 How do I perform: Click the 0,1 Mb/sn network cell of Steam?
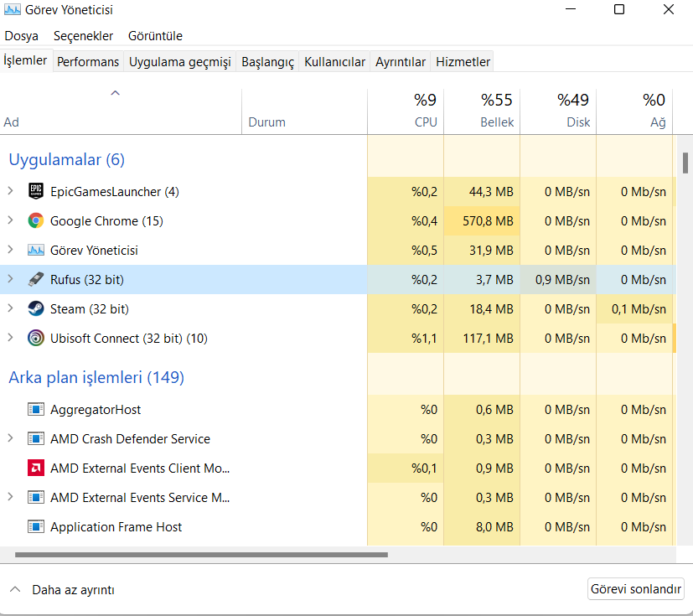(634, 309)
